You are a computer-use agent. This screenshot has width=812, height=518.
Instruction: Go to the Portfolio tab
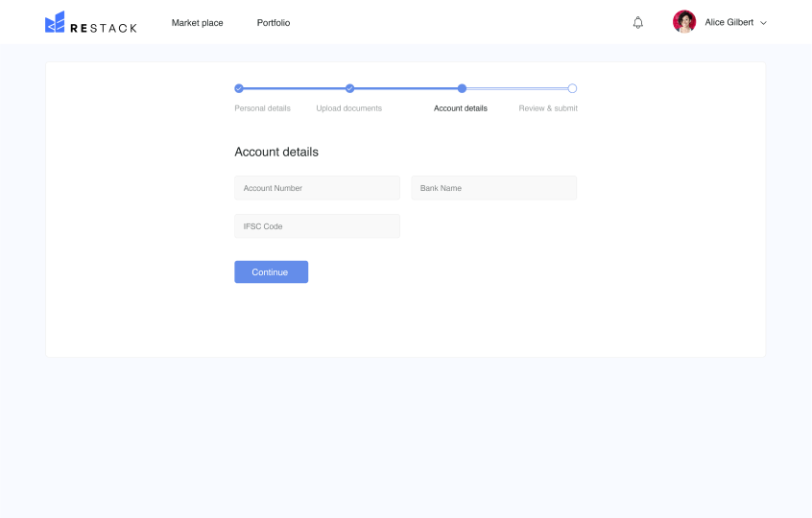(x=274, y=23)
